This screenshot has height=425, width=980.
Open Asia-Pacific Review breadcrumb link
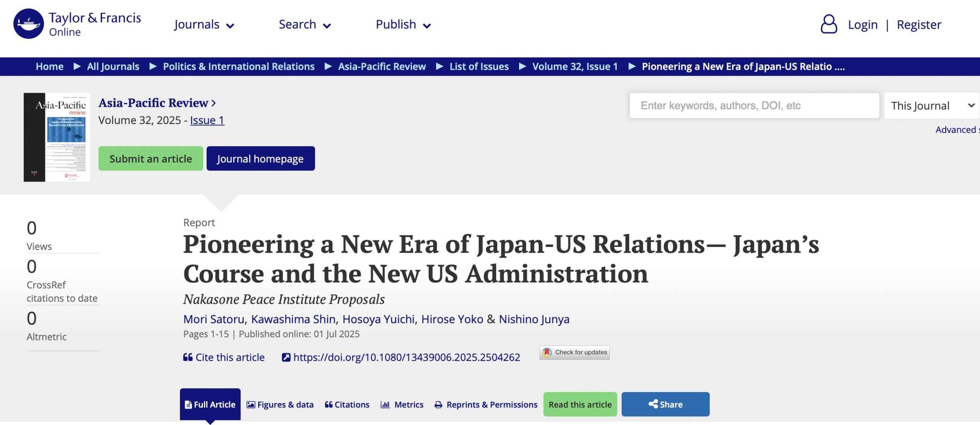point(382,67)
